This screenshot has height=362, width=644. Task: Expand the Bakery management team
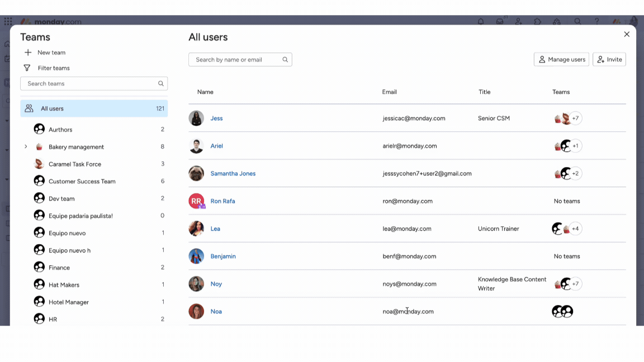point(25,146)
